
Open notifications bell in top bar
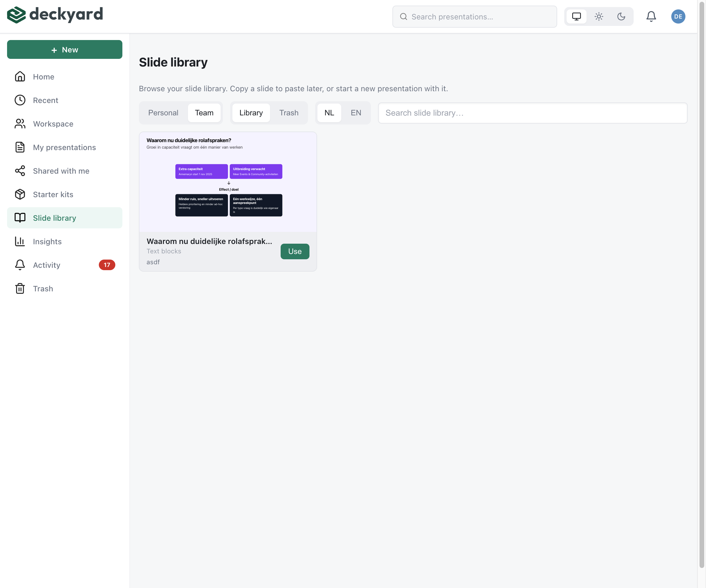(x=651, y=16)
